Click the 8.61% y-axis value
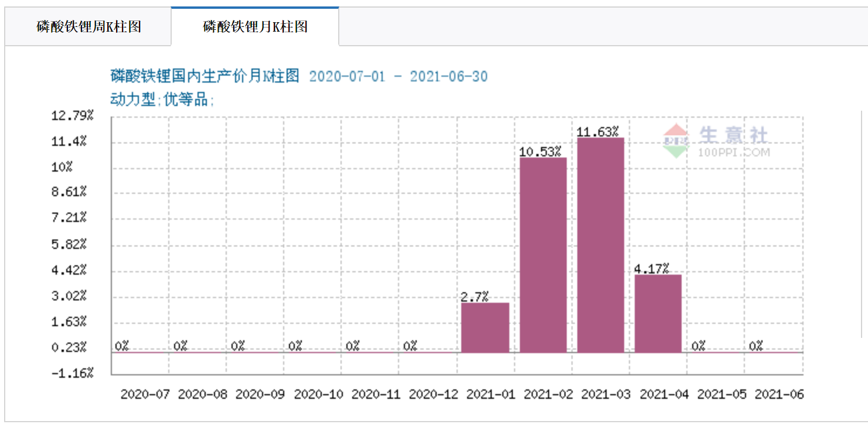Viewport: 868px width, 431px height. click(x=69, y=192)
